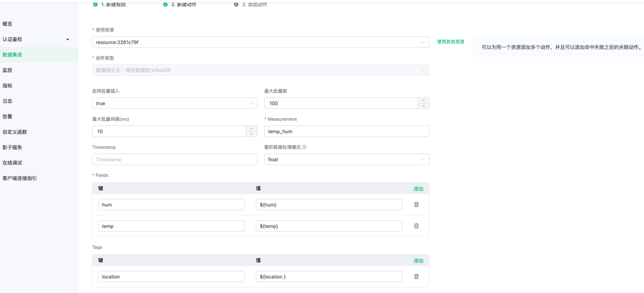Decrease the 最大批量间隔 value
The height and width of the screenshot is (293, 644).
(252, 134)
